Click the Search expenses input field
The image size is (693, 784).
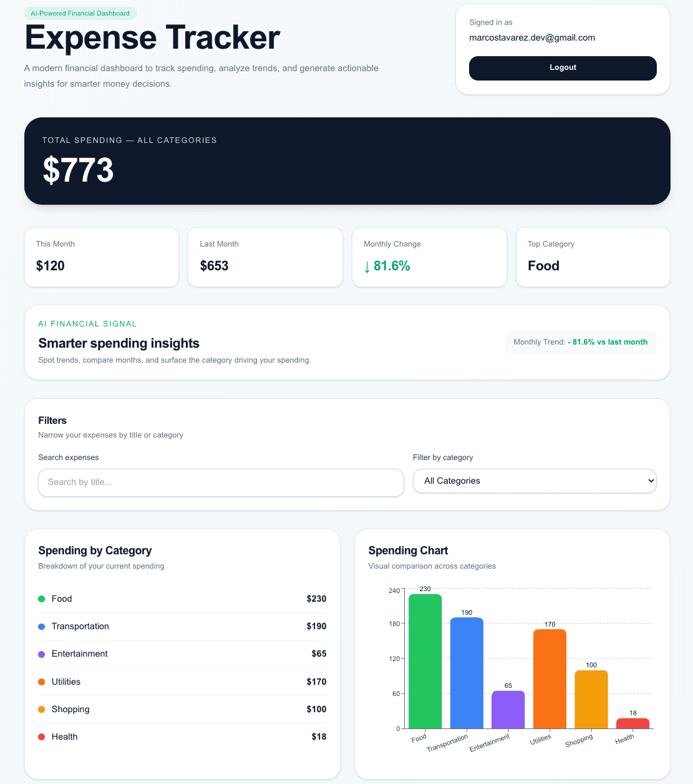click(x=221, y=483)
